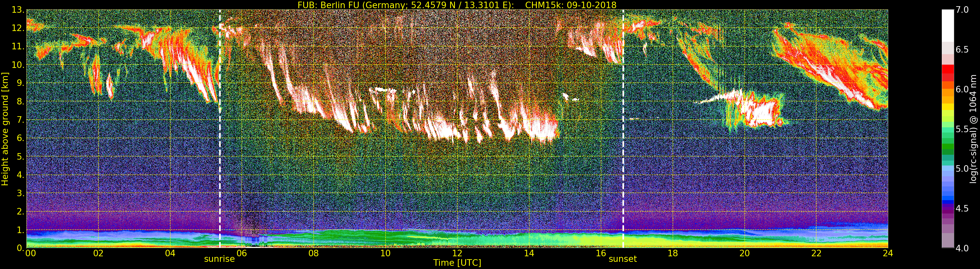980x269 pixels.
Task: Click the 4.5 tick on the colorbar
Action: (962, 209)
